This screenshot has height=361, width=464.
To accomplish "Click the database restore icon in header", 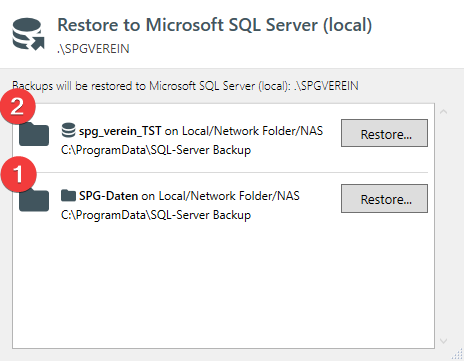I will click(x=28, y=34).
